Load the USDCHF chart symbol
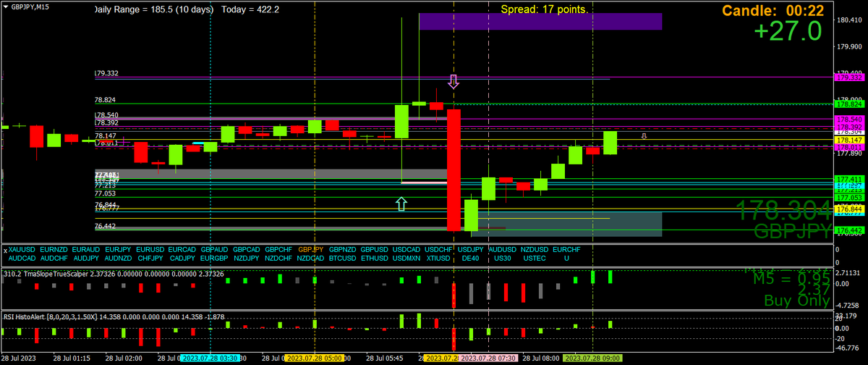 coord(438,248)
